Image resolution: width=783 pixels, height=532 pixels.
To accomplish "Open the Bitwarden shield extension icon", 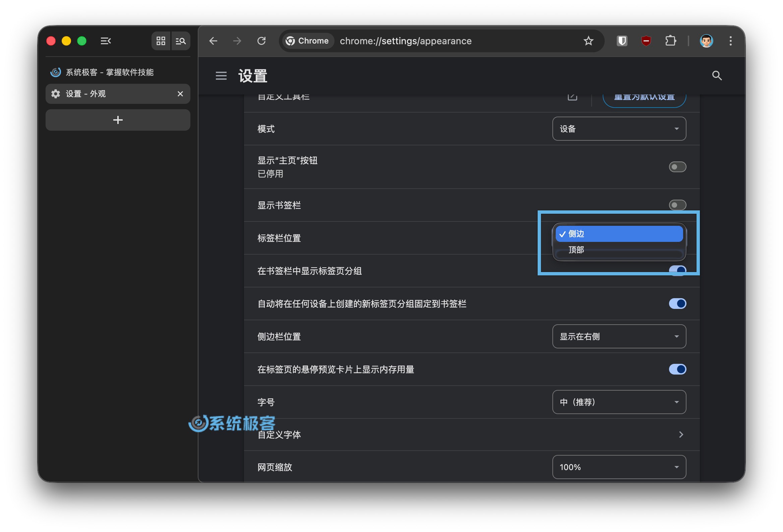I will click(x=622, y=41).
